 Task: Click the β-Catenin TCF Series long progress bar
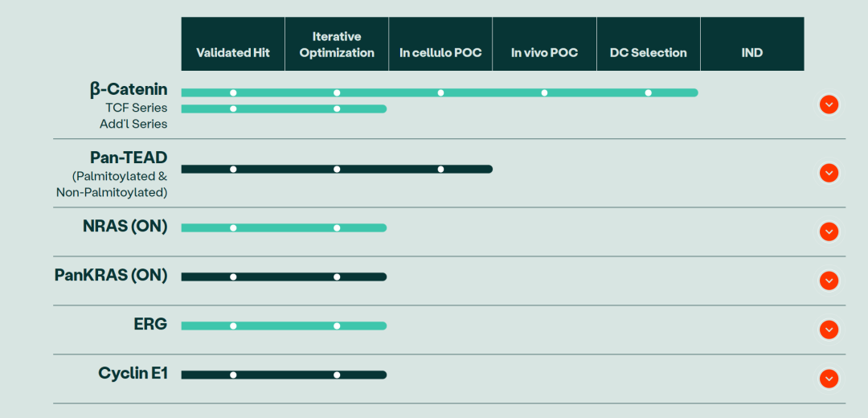[440, 92]
